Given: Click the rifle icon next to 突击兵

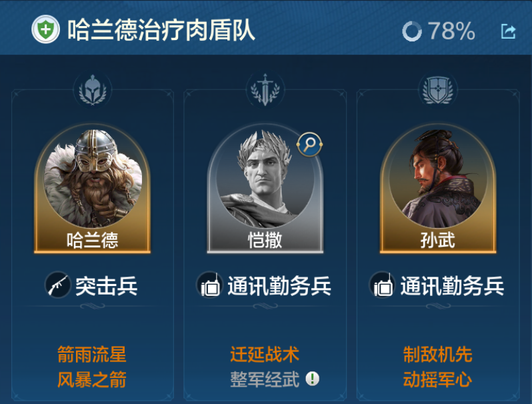Looking at the screenshot, I should point(57,285).
